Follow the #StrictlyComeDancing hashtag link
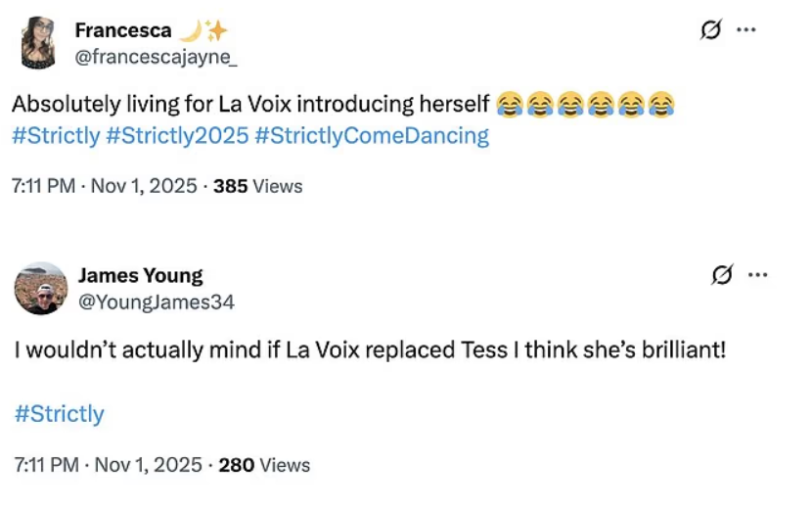The image size is (812, 511). [371, 136]
